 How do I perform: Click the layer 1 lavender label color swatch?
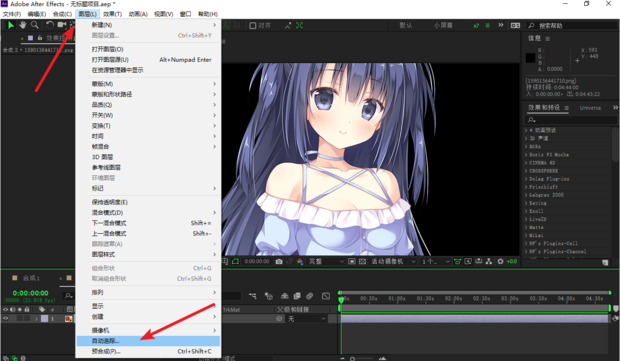[x=44, y=319]
